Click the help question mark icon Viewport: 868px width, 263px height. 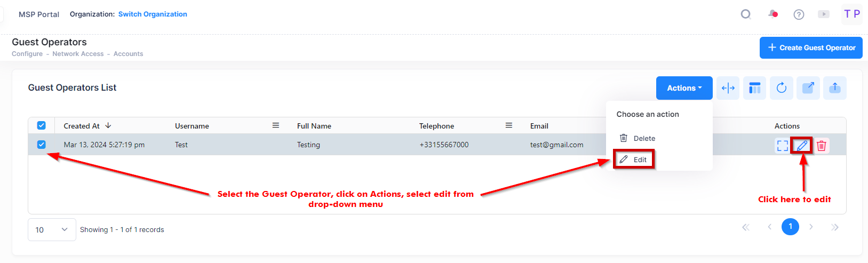pos(799,14)
